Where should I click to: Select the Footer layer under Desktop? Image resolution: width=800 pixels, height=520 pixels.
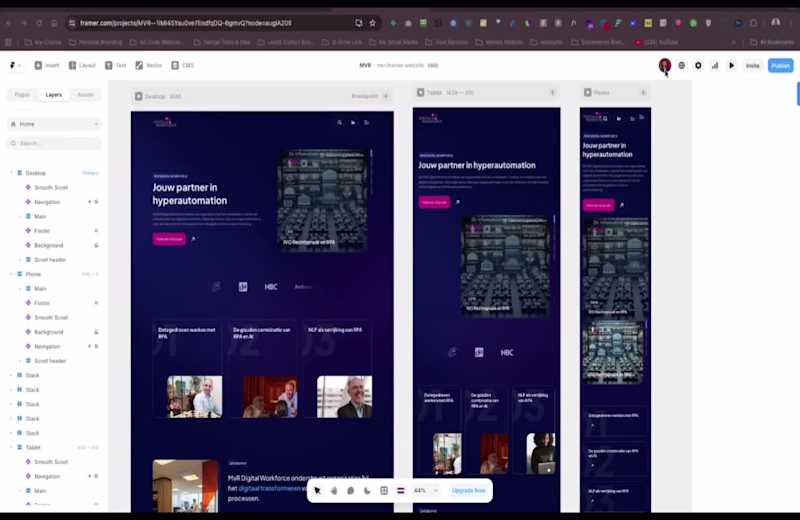tap(42, 231)
